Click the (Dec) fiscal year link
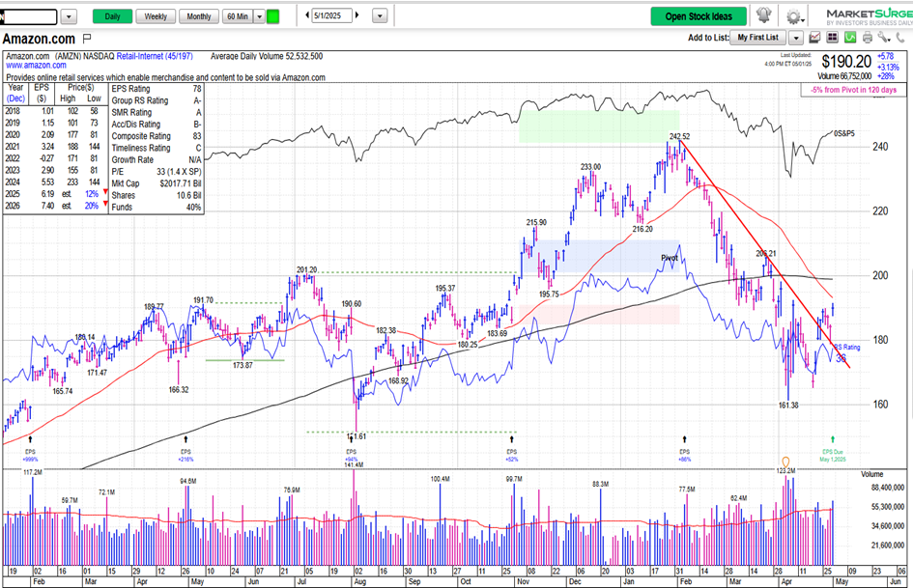 tap(15, 98)
